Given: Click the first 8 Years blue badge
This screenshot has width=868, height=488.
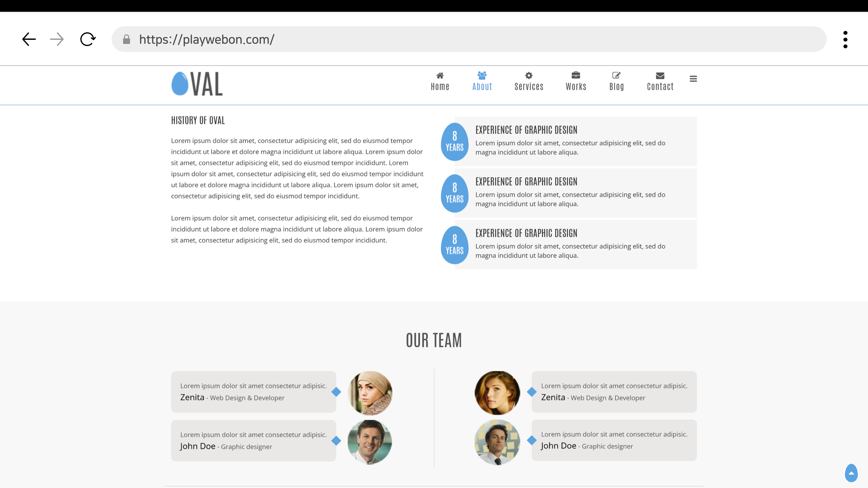Looking at the screenshot, I should pos(455,141).
